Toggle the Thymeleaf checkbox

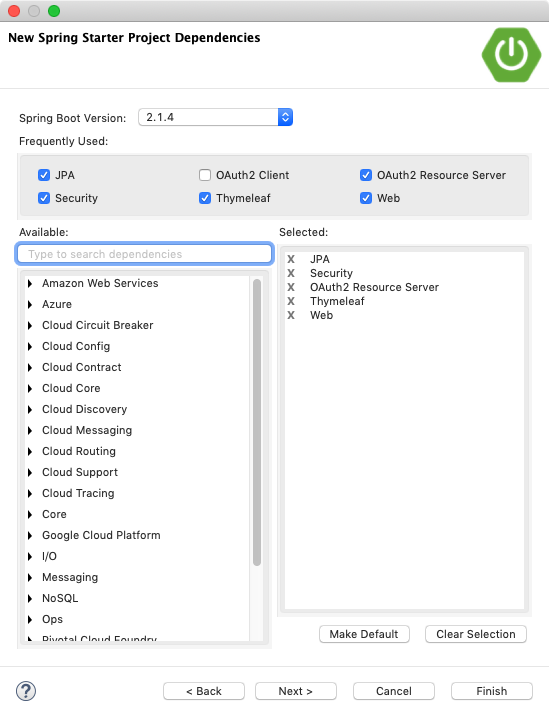point(205,198)
